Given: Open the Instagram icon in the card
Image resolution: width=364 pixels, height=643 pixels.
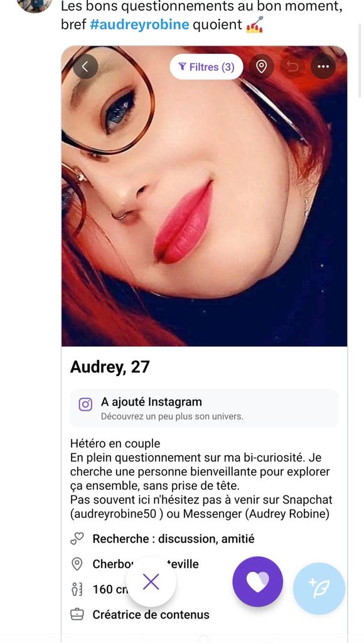Looking at the screenshot, I should [x=85, y=405].
